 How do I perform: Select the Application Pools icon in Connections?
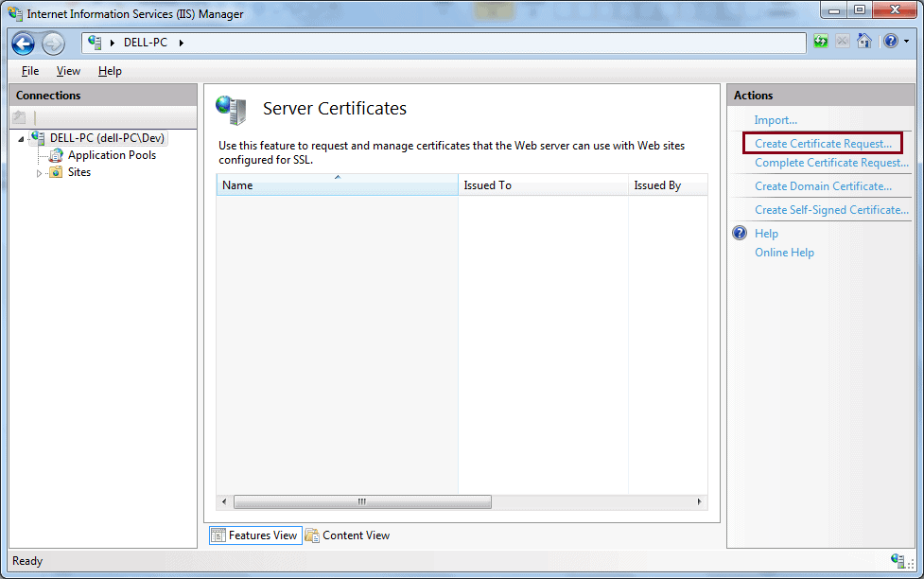[x=55, y=154]
